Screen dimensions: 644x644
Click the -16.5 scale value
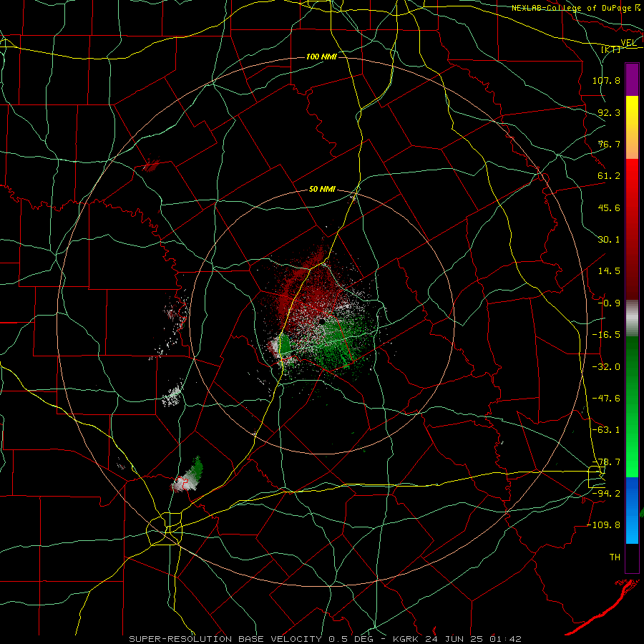(x=606, y=335)
